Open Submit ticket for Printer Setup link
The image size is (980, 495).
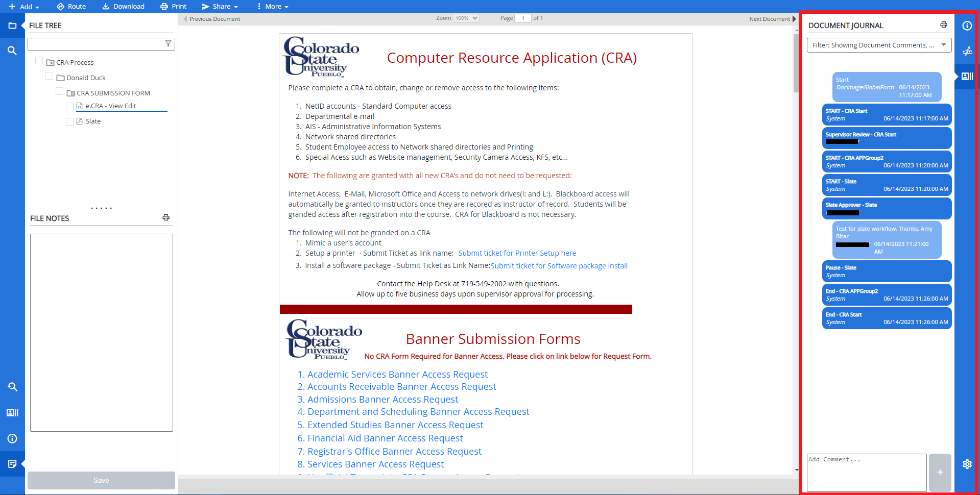click(517, 253)
